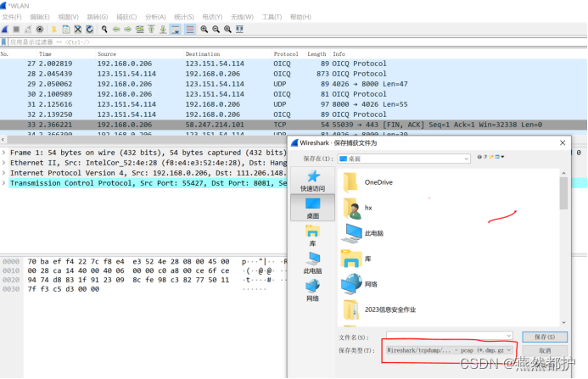Sort packets by the Time column header
The image size is (588, 379).
pos(66,54)
